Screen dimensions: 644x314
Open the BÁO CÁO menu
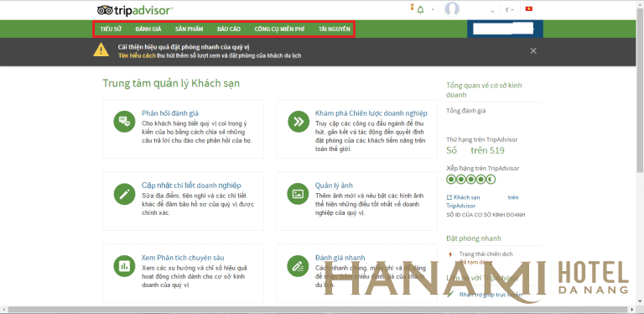coord(229,29)
